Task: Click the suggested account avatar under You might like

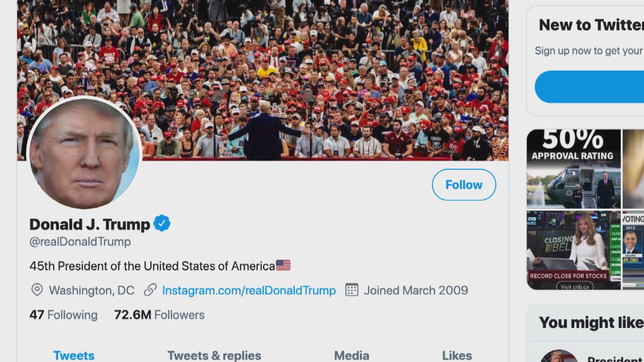Action: (558, 357)
